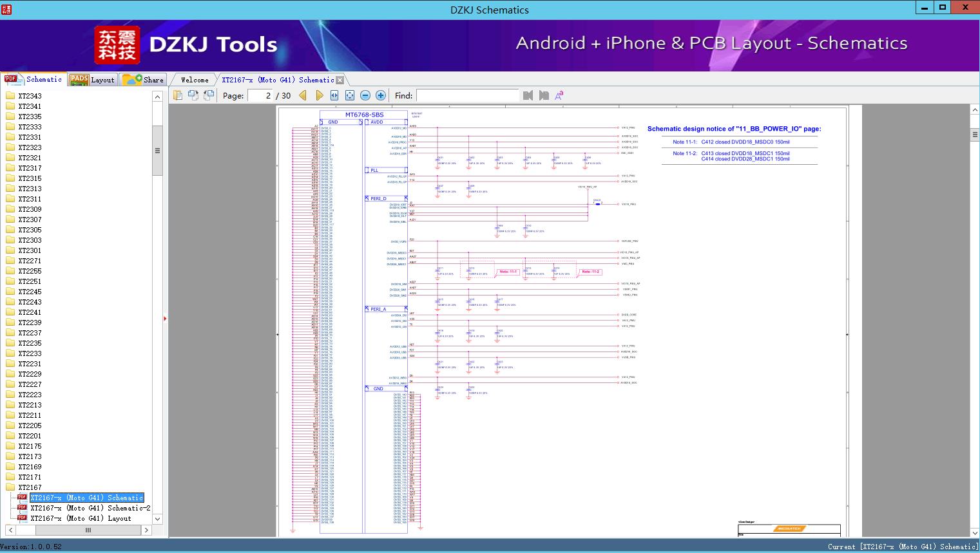Click the tree panel scroll up arrow
The height and width of the screenshot is (553, 980).
[x=157, y=97]
